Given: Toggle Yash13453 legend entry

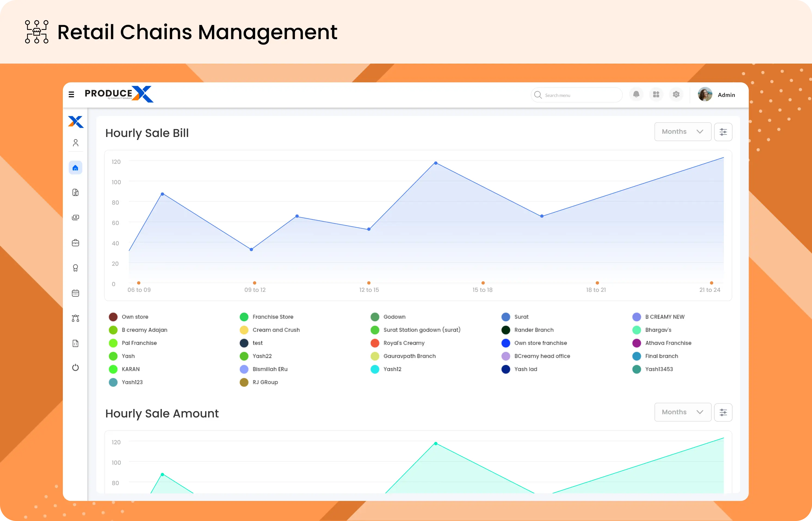Looking at the screenshot, I should (x=653, y=369).
